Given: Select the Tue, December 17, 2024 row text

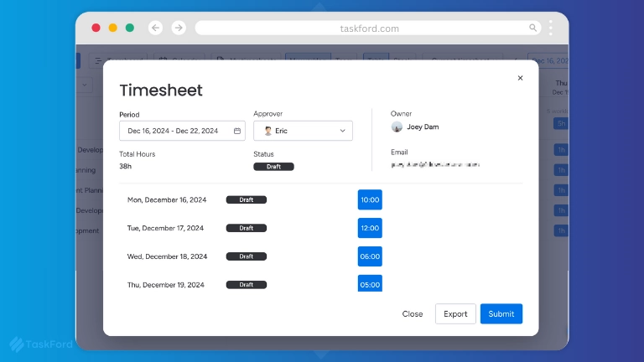Looking at the screenshot, I should [x=165, y=228].
